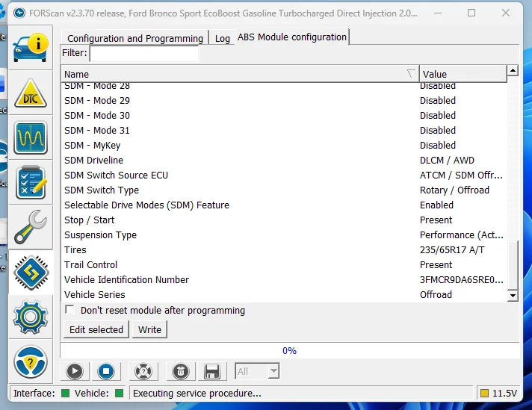The height and width of the screenshot is (410, 532).
Task: Click the list scrollbar down arrow
Action: click(x=513, y=296)
